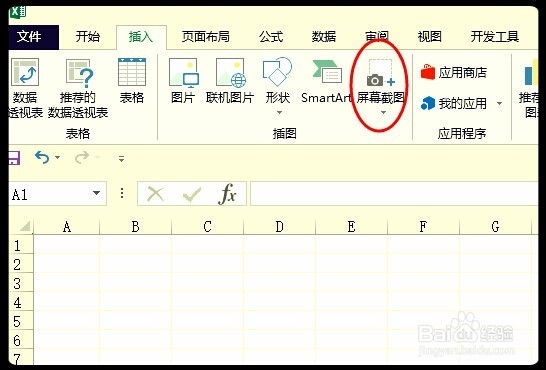This screenshot has width=546, height=370.
Task: Expand the 我的应用 dropdown arrow
Action: point(499,103)
